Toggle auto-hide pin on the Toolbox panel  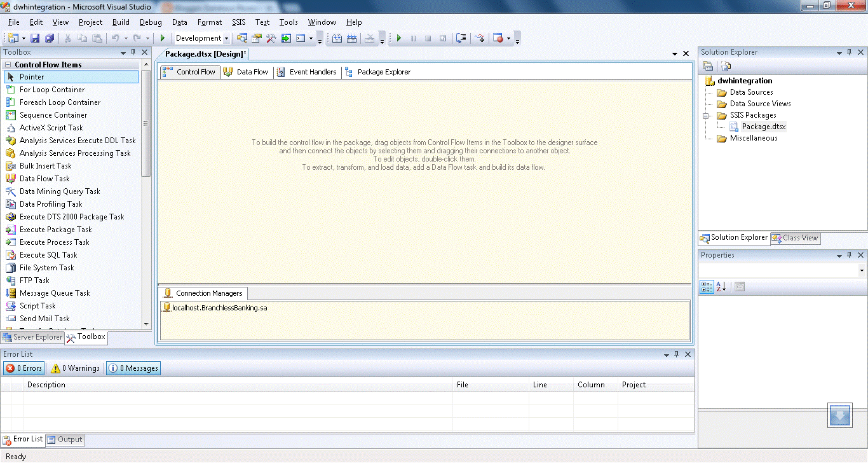pos(133,52)
